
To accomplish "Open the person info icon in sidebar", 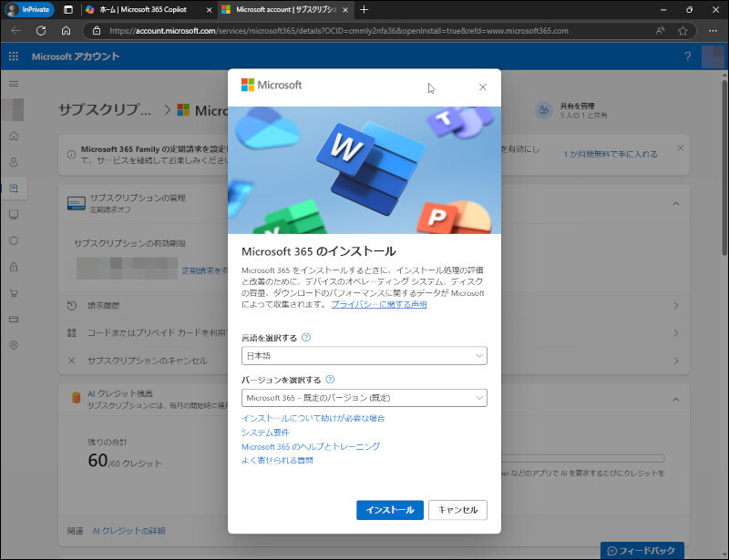I will point(14,162).
